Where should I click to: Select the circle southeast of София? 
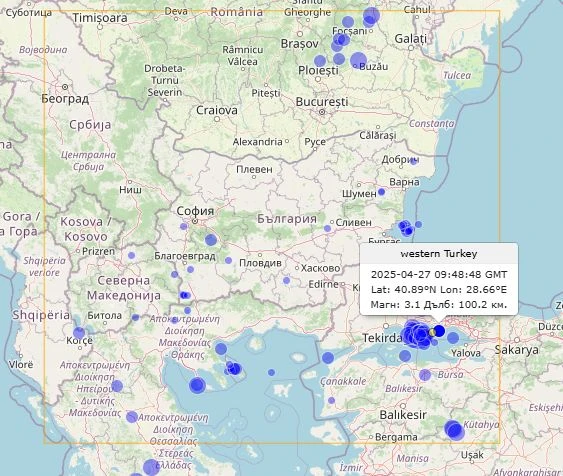(x=211, y=240)
